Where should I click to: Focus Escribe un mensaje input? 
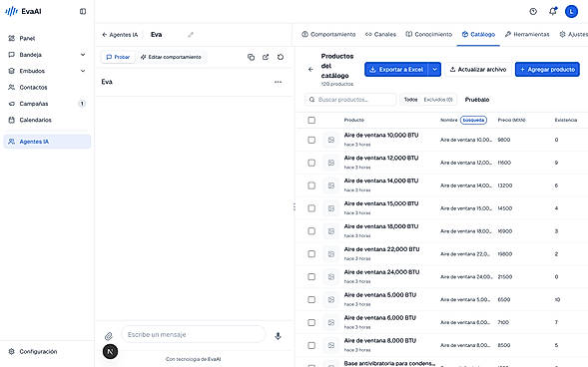click(193, 334)
